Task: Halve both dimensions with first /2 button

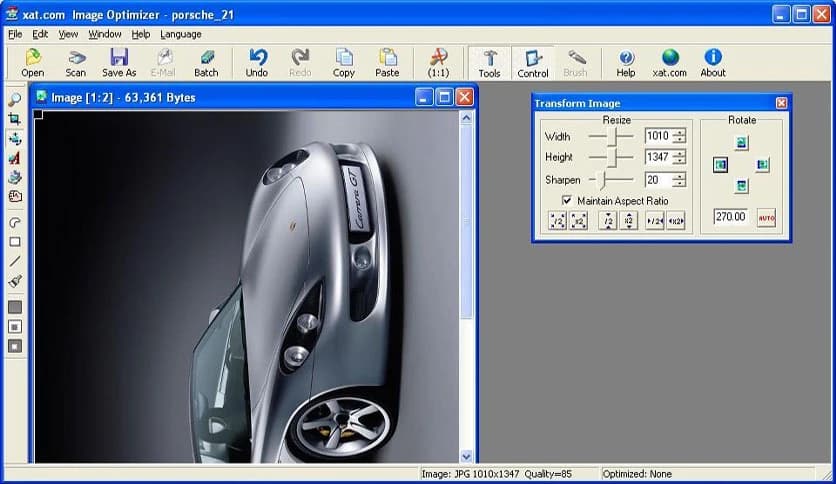Action: (558, 220)
